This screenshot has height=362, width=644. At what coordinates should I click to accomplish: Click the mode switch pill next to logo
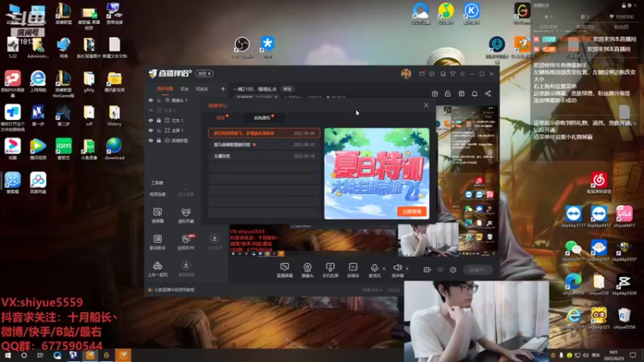204,74
